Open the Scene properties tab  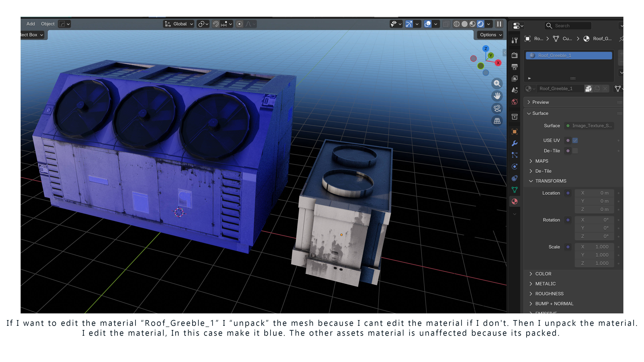click(x=515, y=90)
